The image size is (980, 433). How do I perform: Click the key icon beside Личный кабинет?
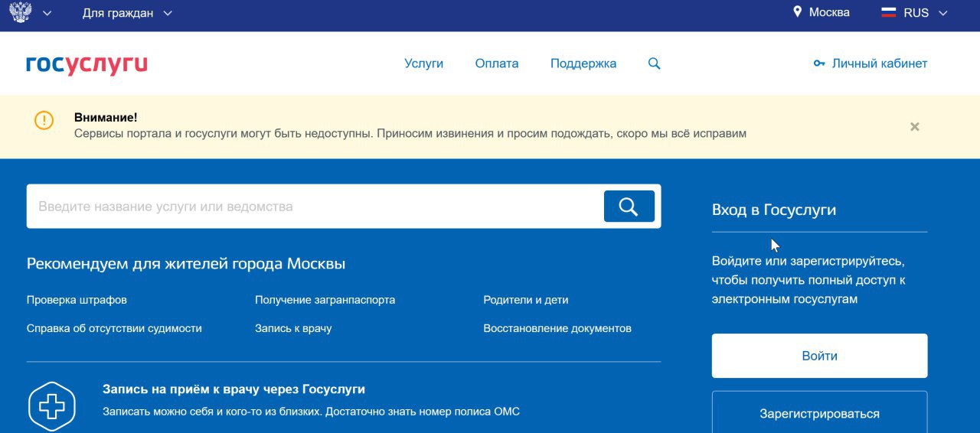tap(819, 63)
